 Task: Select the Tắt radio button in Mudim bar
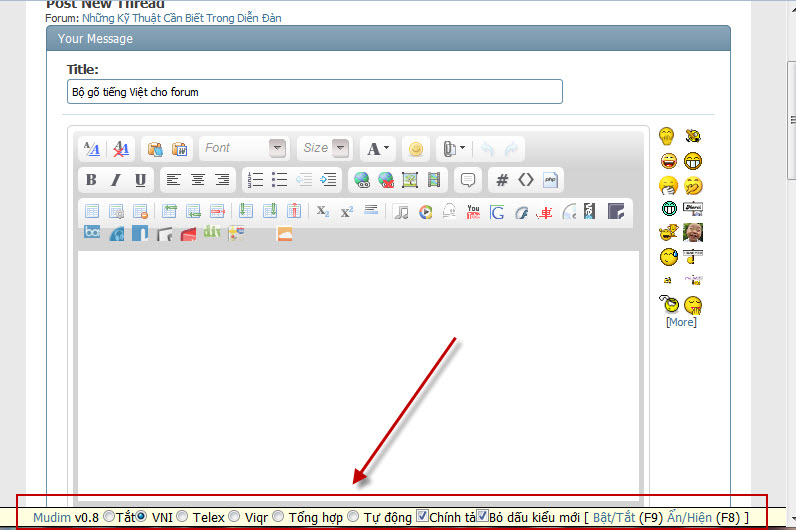(x=109, y=517)
